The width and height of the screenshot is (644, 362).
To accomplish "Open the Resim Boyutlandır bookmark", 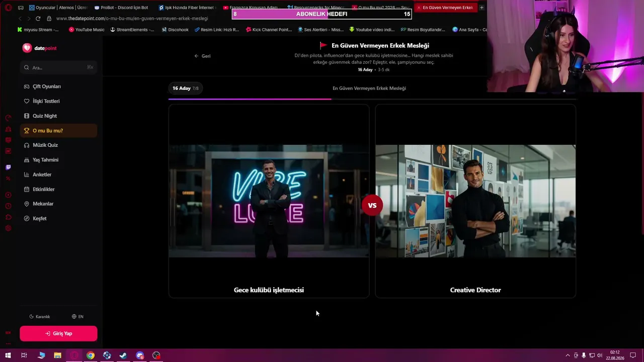I will pyautogui.click(x=423, y=30).
